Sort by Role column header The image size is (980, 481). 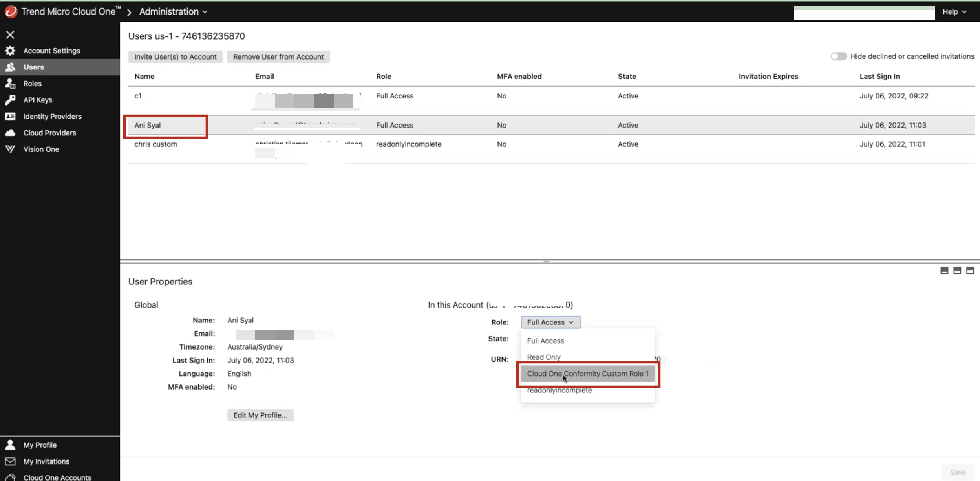coord(383,76)
